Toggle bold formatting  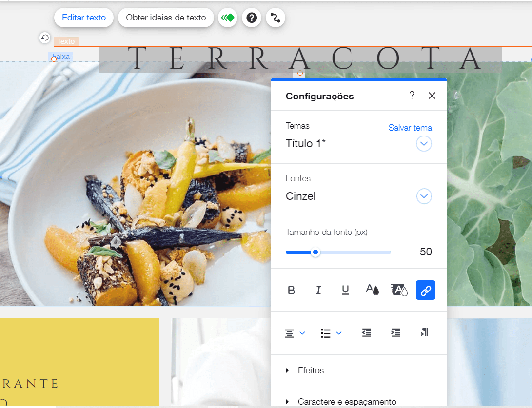[291, 291]
